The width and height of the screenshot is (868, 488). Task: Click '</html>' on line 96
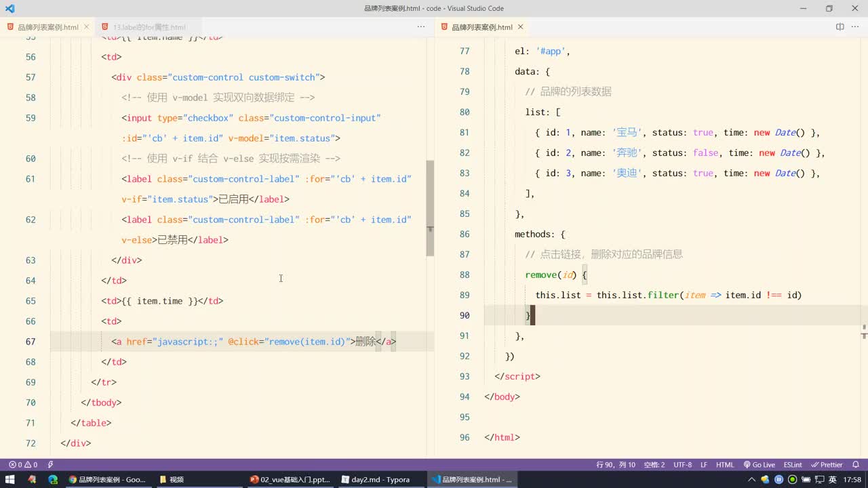click(502, 437)
